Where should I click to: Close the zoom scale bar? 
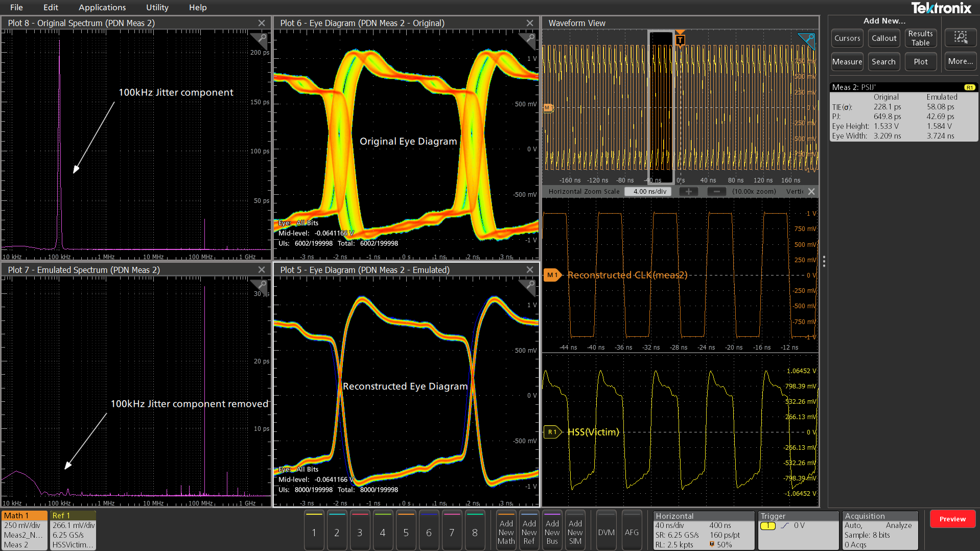pos(811,192)
